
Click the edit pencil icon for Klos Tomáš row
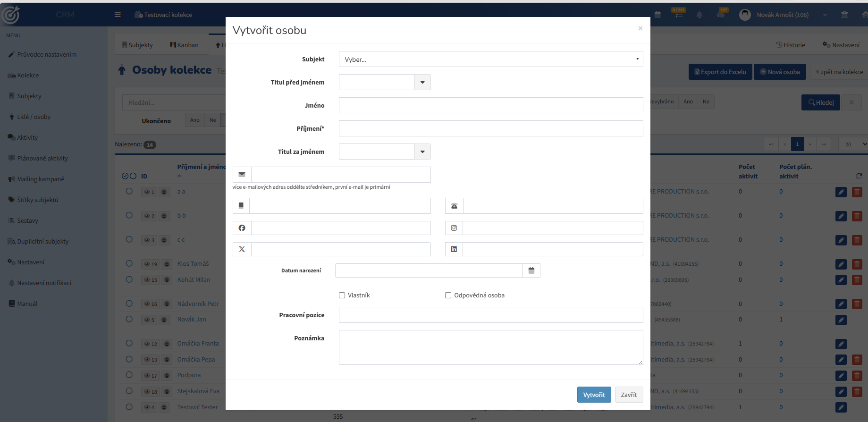841,264
